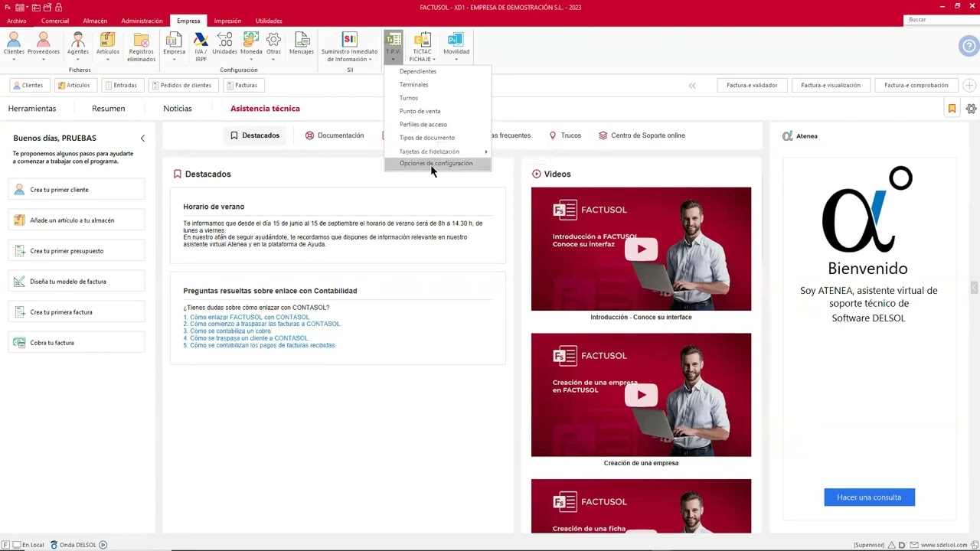Click the lock icon in the title bar
980x551 pixels.
[58, 7]
